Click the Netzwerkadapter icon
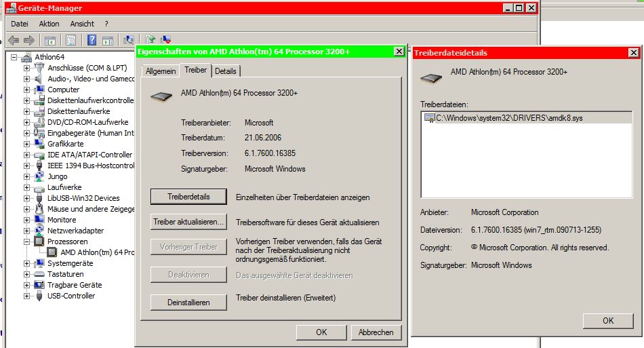The width and height of the screenshot is (644, 348). pyautogui.click(x=39, y=231)
